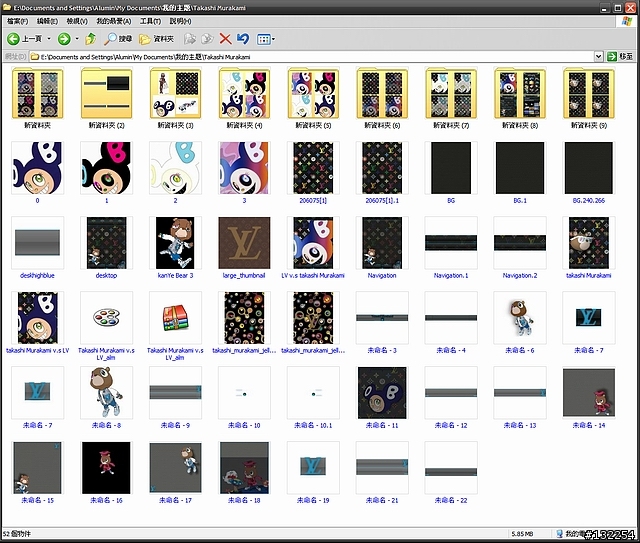Viewport: 640px width, 543px height.
Task: Click the address bar path field
Action: (x=311, y=57)
